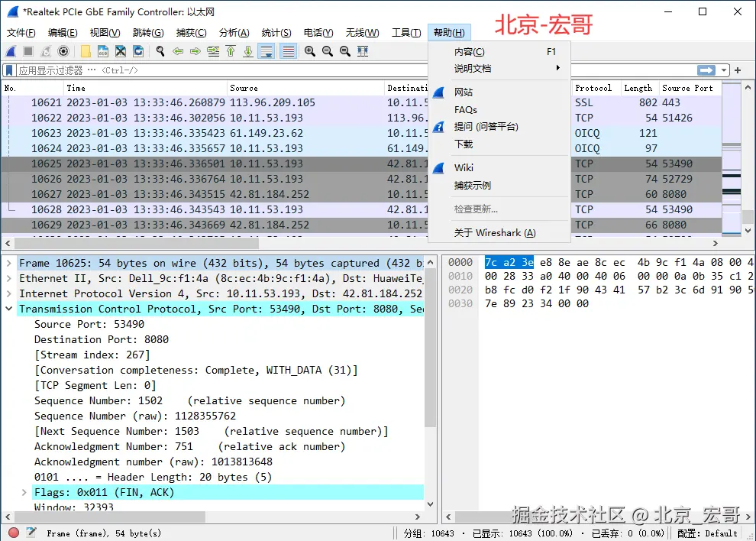The width and height of the screenshot is (756, 541).
Task: Expand the Ethernet II tree row
Action: point(8,278)
